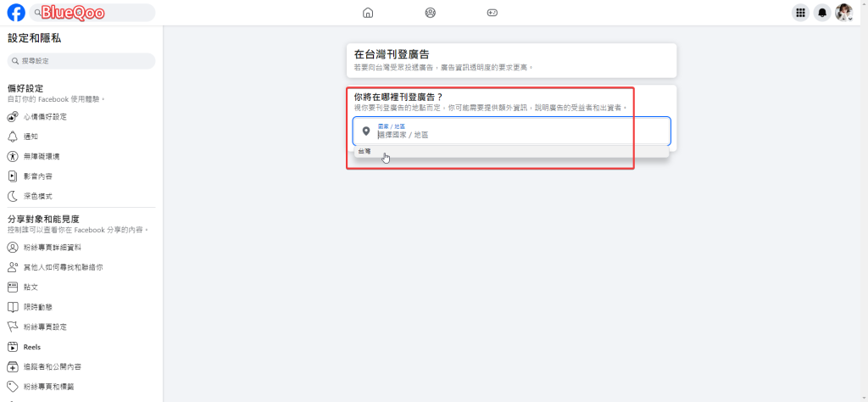Open 影音內容 settings in the sidebar
The width and height of the screenshot is (868, 402).
(37, 176)
